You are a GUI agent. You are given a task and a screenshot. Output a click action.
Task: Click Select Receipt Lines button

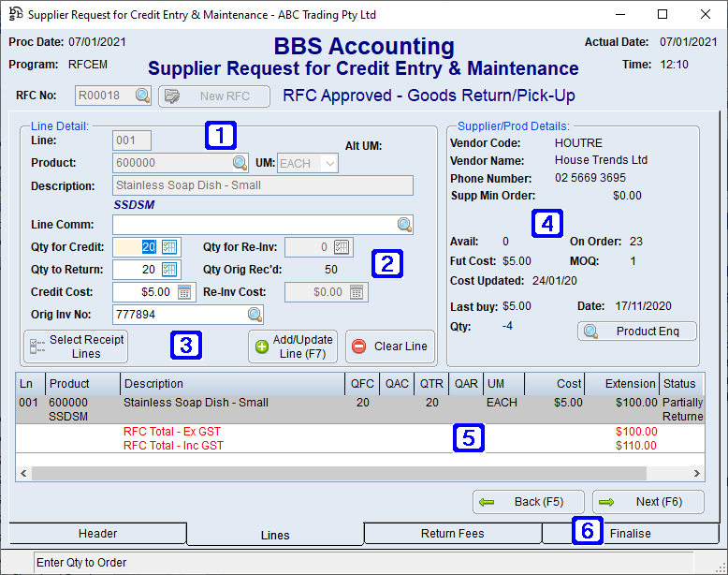[x=76, y=346]
